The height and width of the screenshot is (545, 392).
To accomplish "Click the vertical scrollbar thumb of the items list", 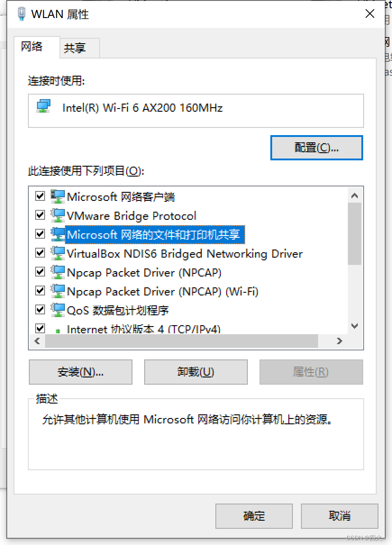I will tap(355, 234).
